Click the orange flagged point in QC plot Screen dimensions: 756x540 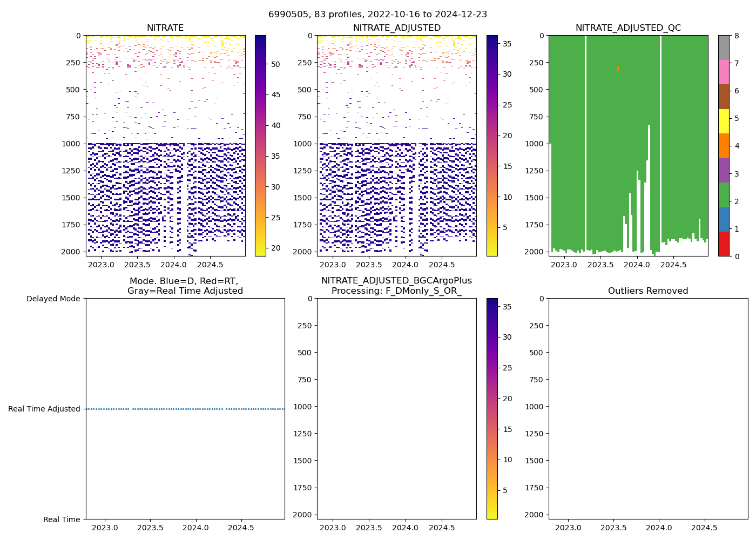[x=618, y=69]
